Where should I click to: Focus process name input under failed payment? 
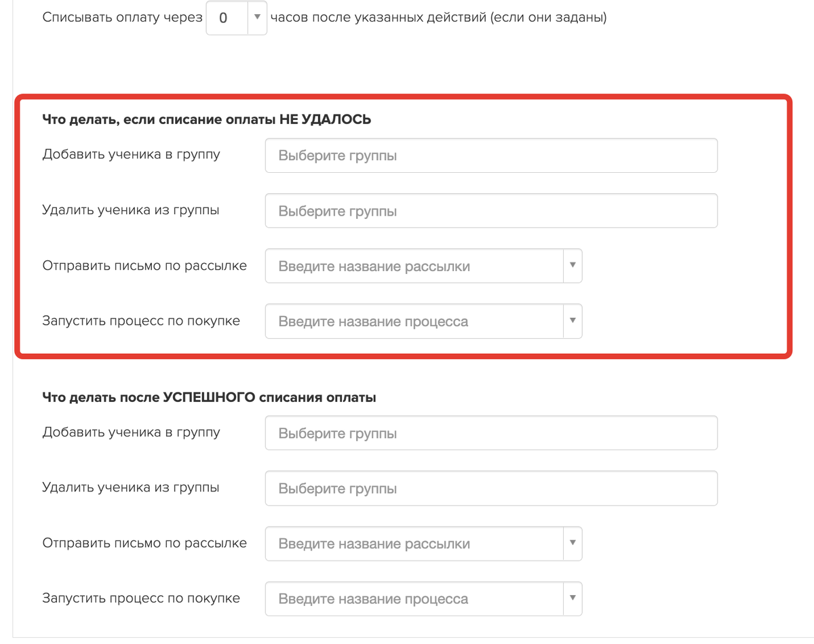[x=414, y=321]
